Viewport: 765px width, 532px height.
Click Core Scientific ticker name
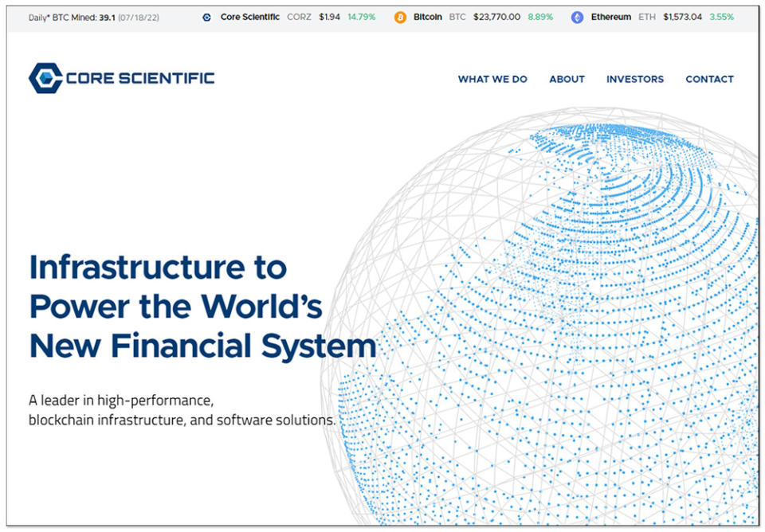click(249, 17)
